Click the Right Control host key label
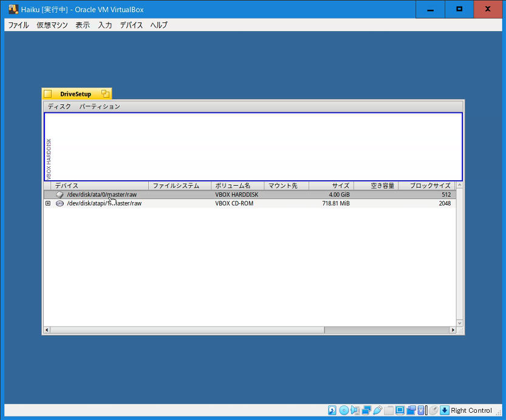This screenshot has height=420, width=506. click(x=471, y=410)
